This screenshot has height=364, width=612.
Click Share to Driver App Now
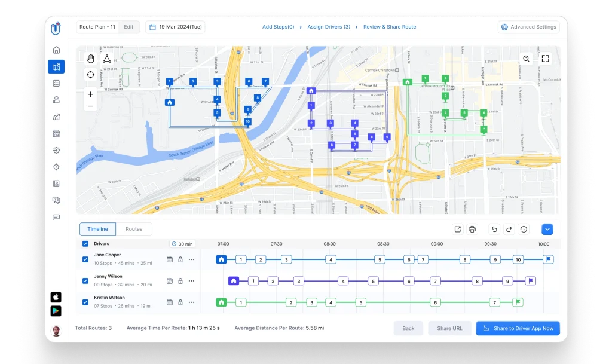tap(518, 328)
